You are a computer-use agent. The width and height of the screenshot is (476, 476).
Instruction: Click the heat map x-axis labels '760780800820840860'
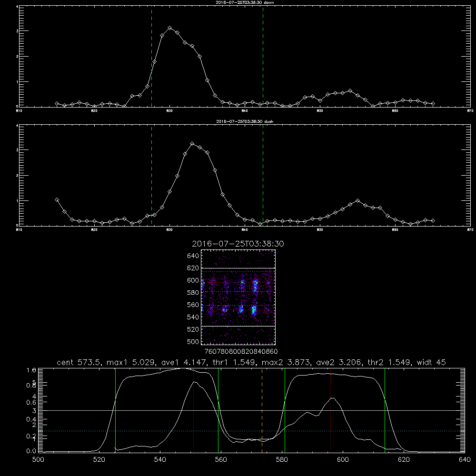pyautogui.click(x=241, y=352)
